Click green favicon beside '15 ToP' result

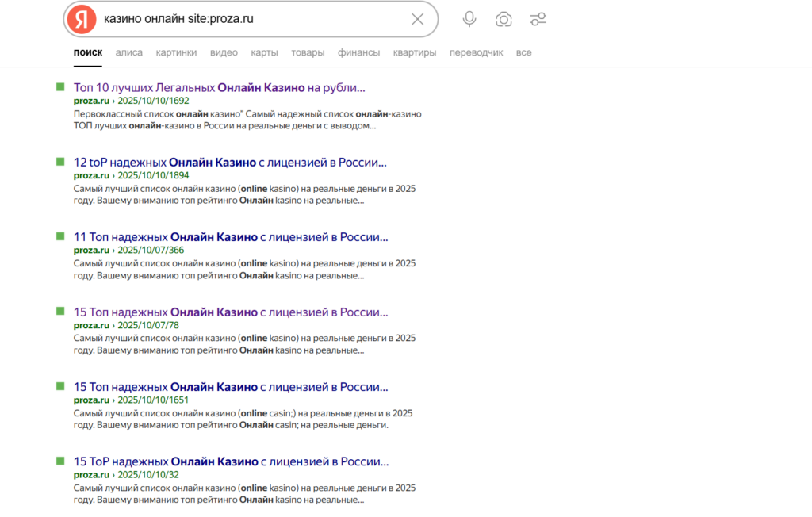point(60,461)
